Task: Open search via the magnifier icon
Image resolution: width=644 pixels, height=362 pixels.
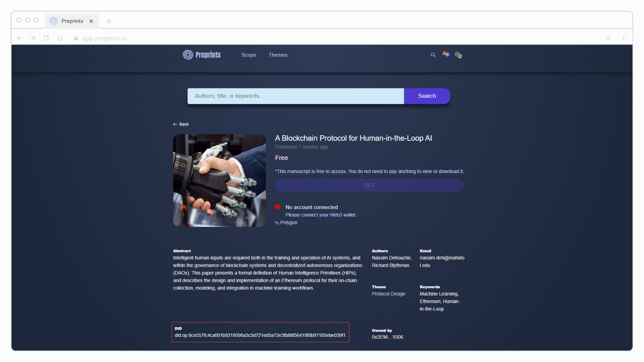Action: click(x=433, y=55)
